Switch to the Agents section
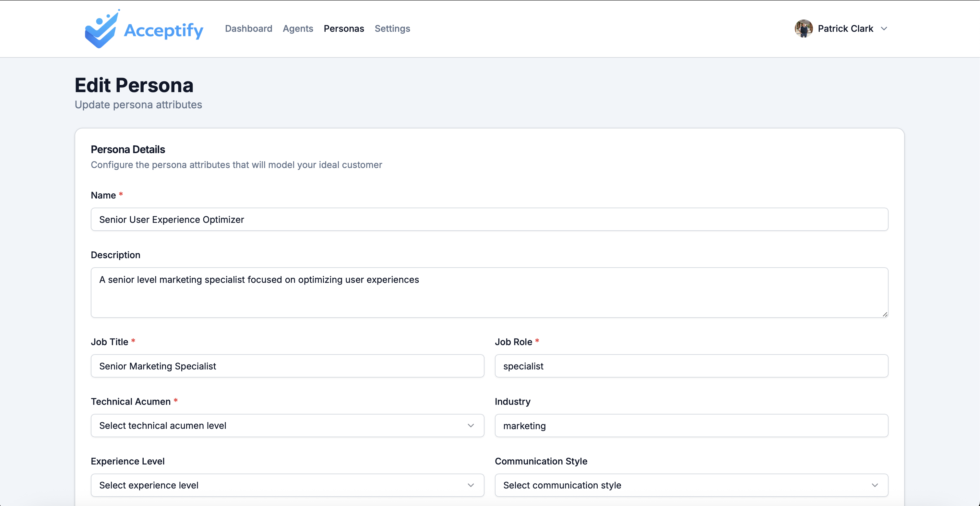 [298, 29]
